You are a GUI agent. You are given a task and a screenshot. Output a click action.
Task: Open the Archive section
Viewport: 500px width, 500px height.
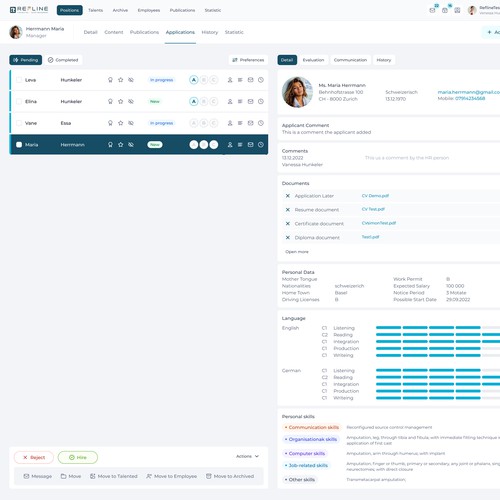[x=120, y=10]
